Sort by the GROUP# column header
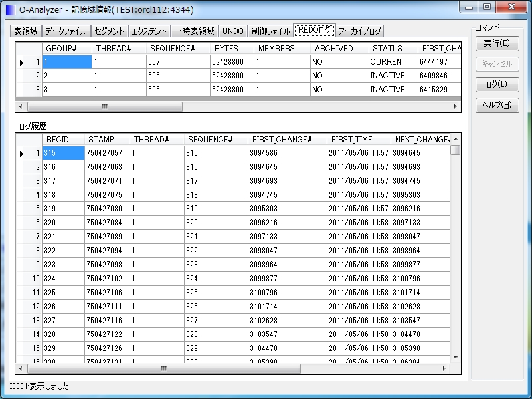This screenshot has width=532, height=399. click(67, 49)
